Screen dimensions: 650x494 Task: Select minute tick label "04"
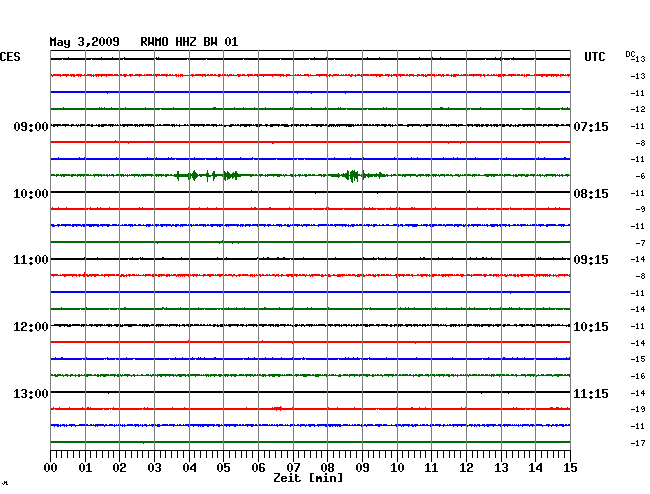point(189,468)
